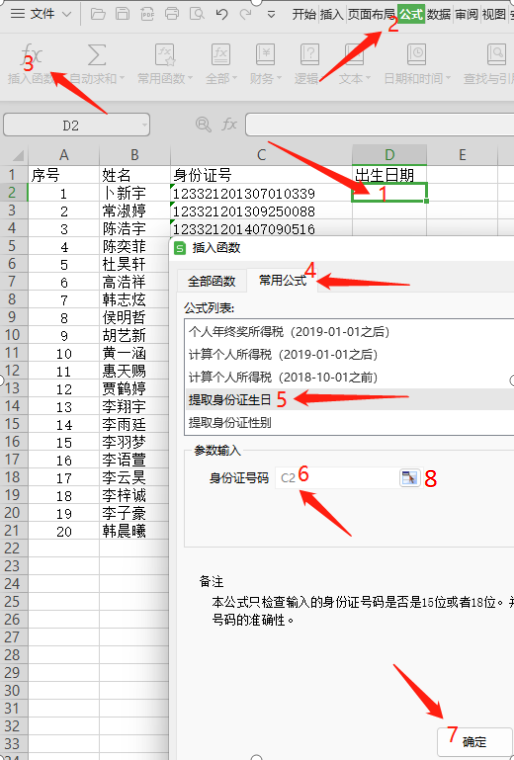Click cell with ID 123321201309250088
The height and width of the screenshot is (760, 514).
click(x=261, y=211)
